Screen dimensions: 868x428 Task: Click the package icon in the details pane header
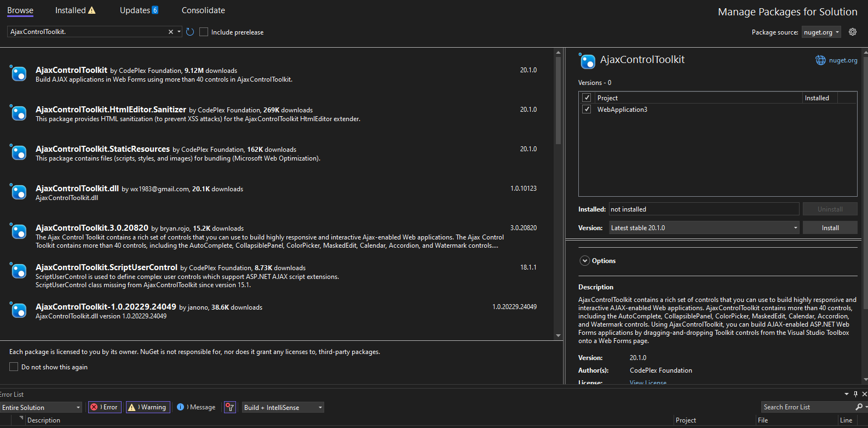click(587, 61)
